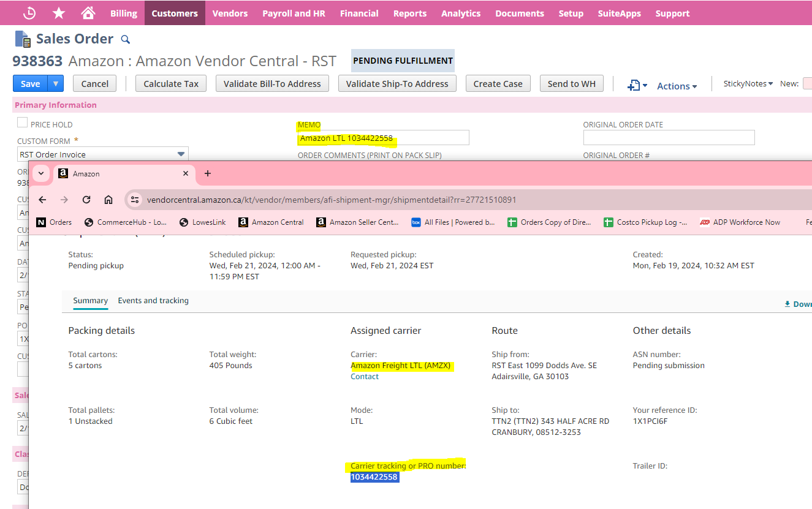Click the Cancel button
The image size is (812, 509).
point(95,83)
